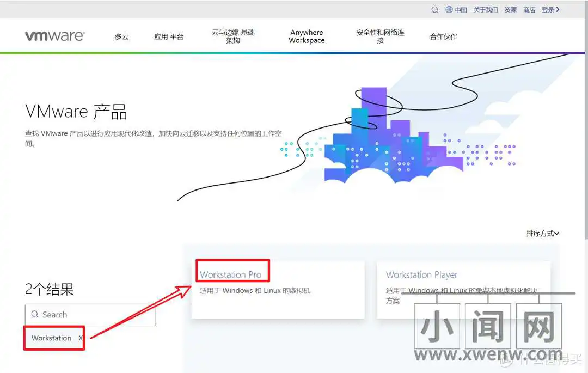Viewport: 588px width, 373px height.
Task: Open the 云与边缘 基础架构 menu
Action: [x=233, y=36]
